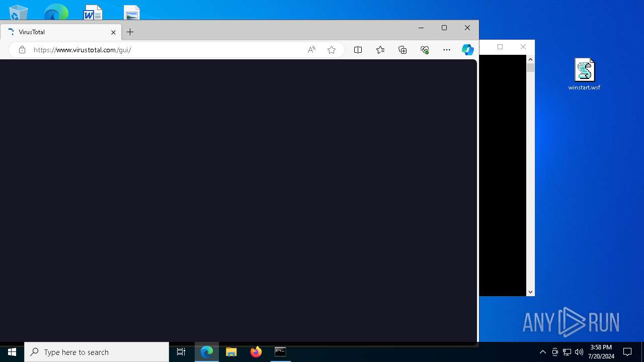This screenshot has height=362, width=644.
Task: Open File Explorer from taskbar
Action: pyautogui.click(x=231, y=352)
